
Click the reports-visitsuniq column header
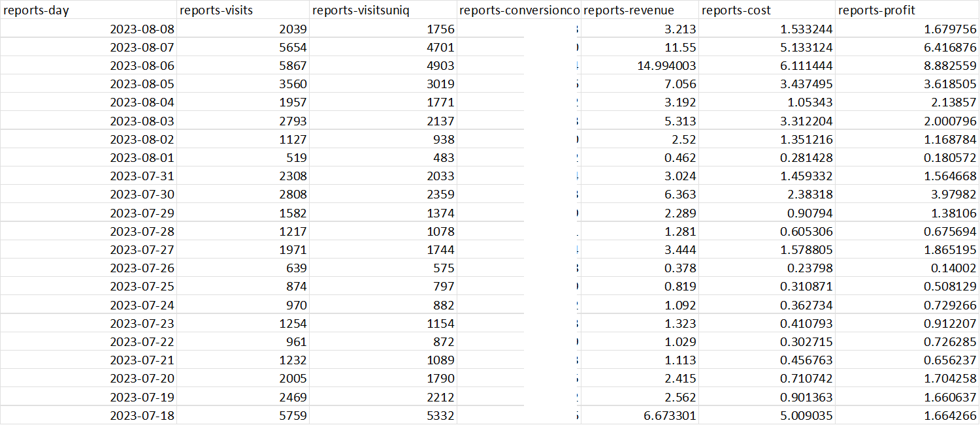click(382, 10)
